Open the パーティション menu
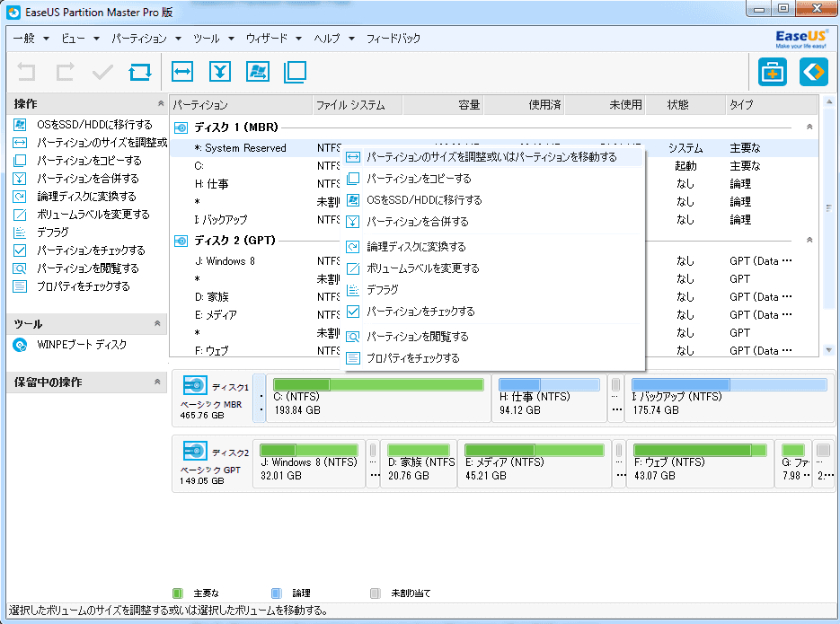This screenshot has height=624, width=840. pos(146,39)
